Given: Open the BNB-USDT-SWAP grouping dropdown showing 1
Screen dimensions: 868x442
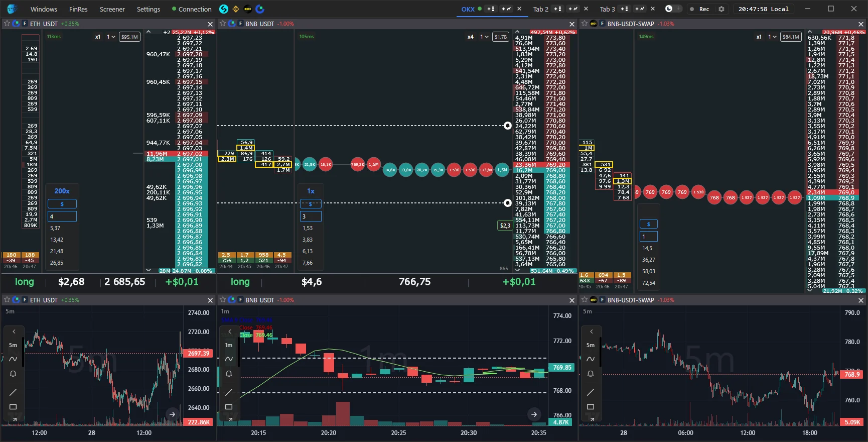Looking at the screenshot, I should click(772, 37).
